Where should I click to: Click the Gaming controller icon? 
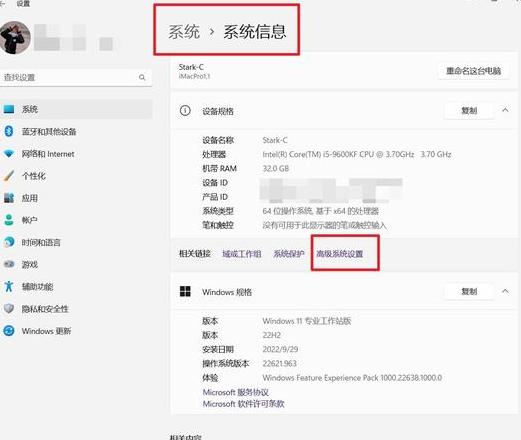click(x=9, y=264)
